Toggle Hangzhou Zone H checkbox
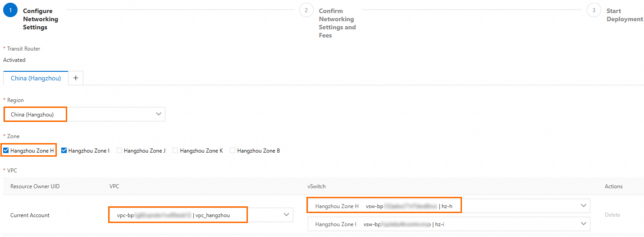644x237 pixels. tap(6, 150)
